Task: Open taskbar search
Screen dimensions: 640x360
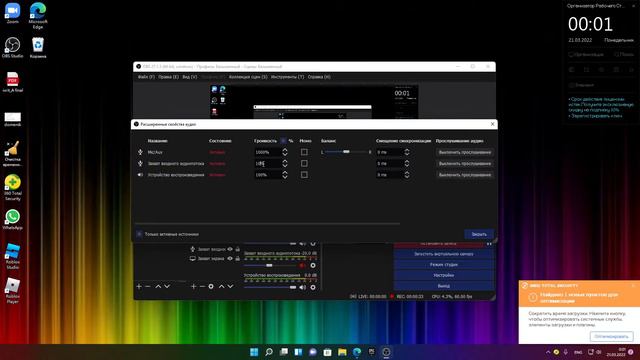Action: 269,352
